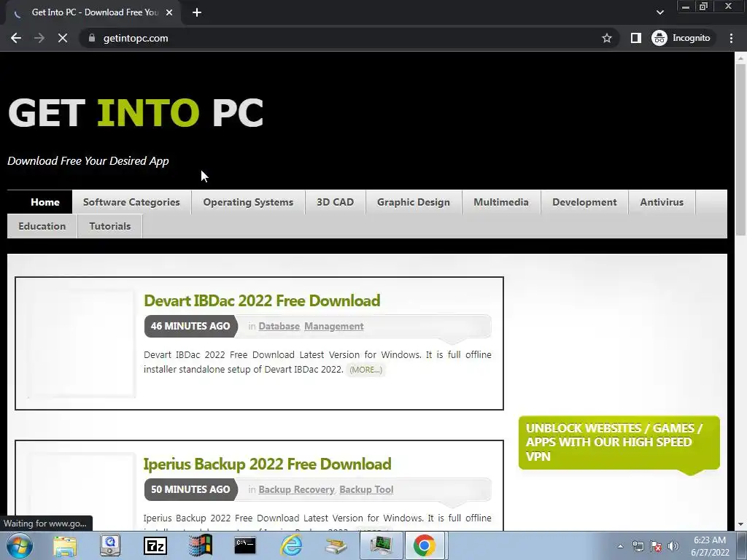
Task: Click Download Free Your Desired App tagline
Action: tap(88, 161)
